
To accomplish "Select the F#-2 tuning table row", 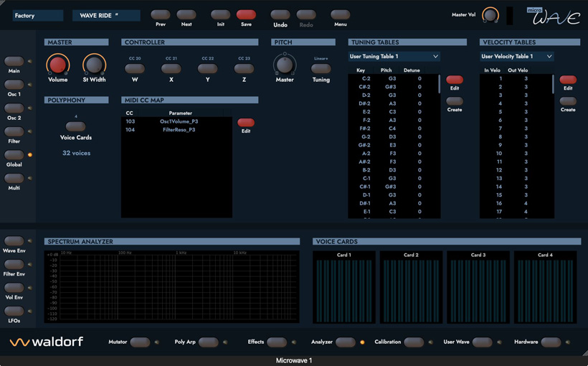I will pyautogui.click(x=393, y=128).
